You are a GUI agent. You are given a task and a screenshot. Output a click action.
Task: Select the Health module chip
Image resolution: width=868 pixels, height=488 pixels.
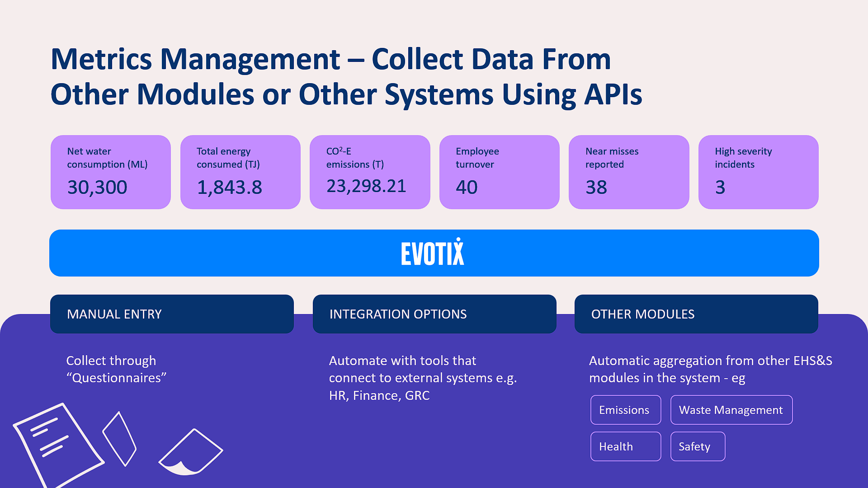[x=626, y=446]
